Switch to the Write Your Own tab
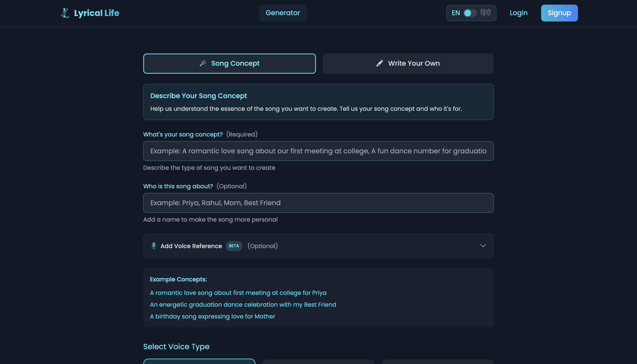 point(408,63)
